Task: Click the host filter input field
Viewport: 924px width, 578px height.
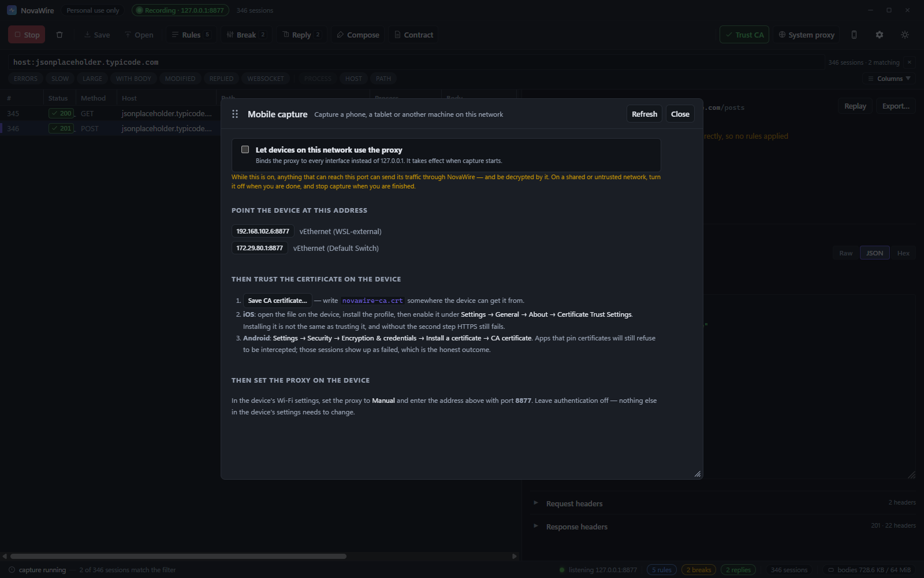Action: (x=416, y=62)
